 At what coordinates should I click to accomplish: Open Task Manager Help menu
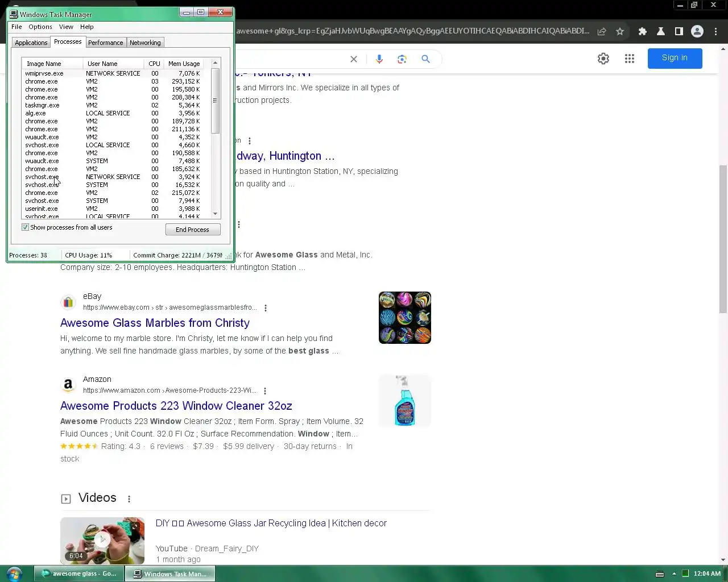pos(87,27)
